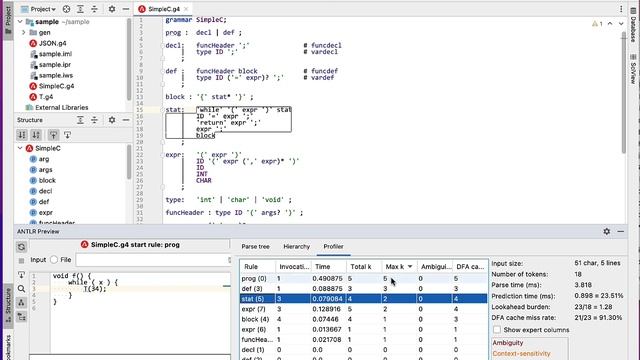
Task: Open the Database tool window
Action: (x=633, y=24)
